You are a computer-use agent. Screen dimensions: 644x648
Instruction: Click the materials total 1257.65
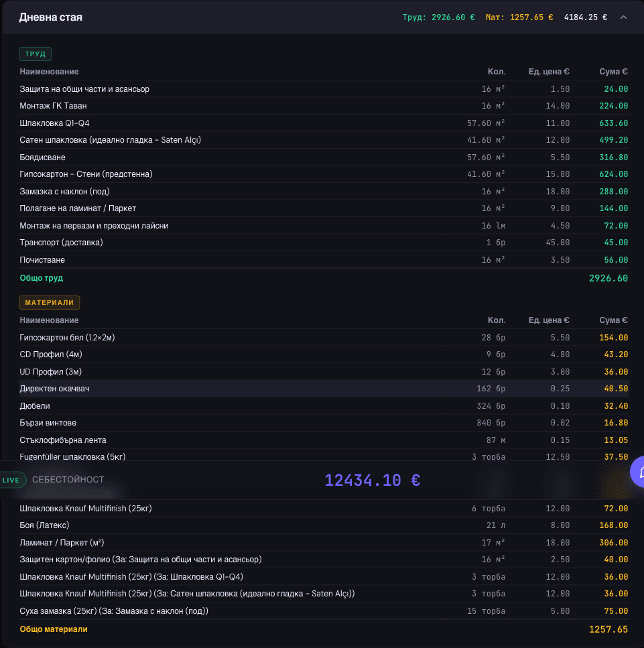tap(608, 629)
